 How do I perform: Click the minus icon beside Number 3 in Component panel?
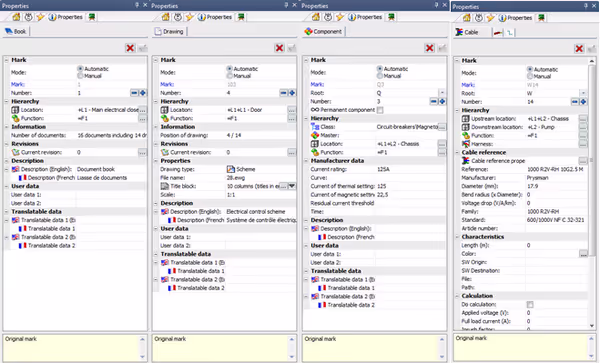coord(434,101)
